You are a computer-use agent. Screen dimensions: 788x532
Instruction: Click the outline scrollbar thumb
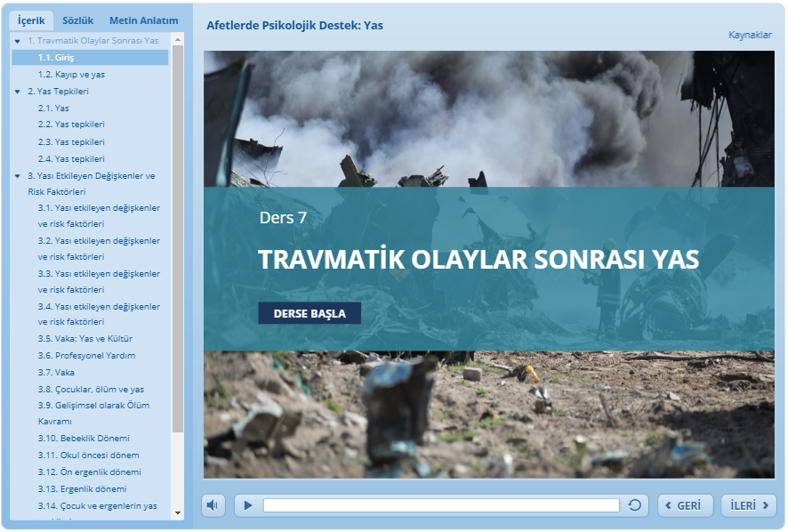point(177,238)
